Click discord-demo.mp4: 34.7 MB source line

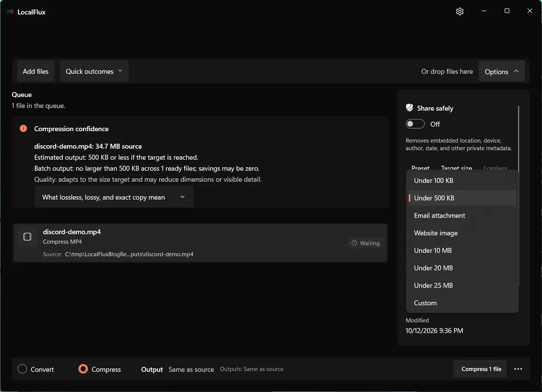point(88,146)
